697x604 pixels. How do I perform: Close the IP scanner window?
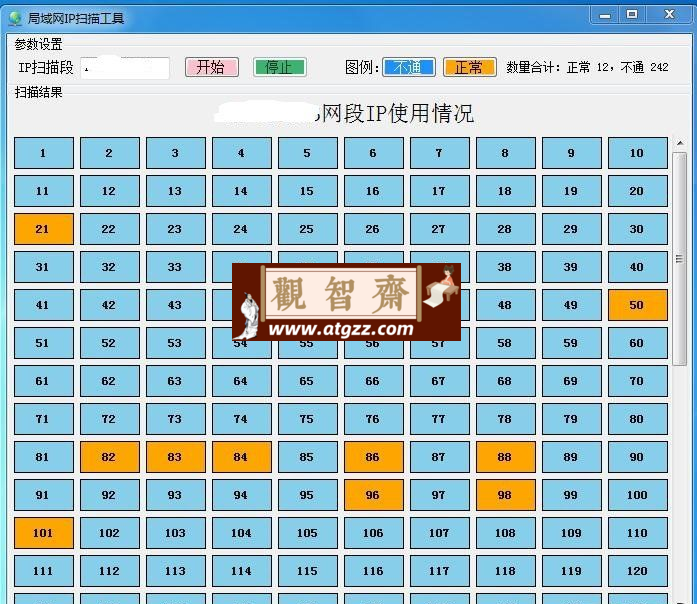[x=669, y=15]
